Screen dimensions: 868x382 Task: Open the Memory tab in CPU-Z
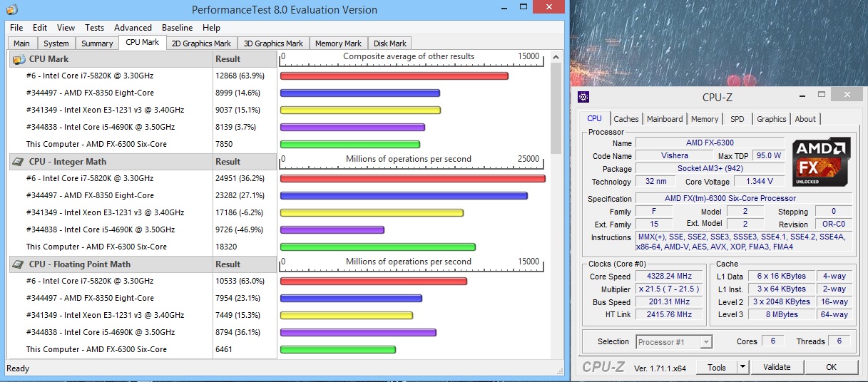pos(705,119)
